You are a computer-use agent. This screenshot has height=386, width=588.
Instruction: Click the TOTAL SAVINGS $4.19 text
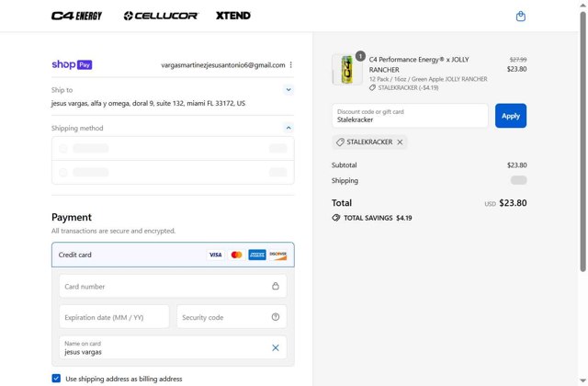click(x=378, y=218)
